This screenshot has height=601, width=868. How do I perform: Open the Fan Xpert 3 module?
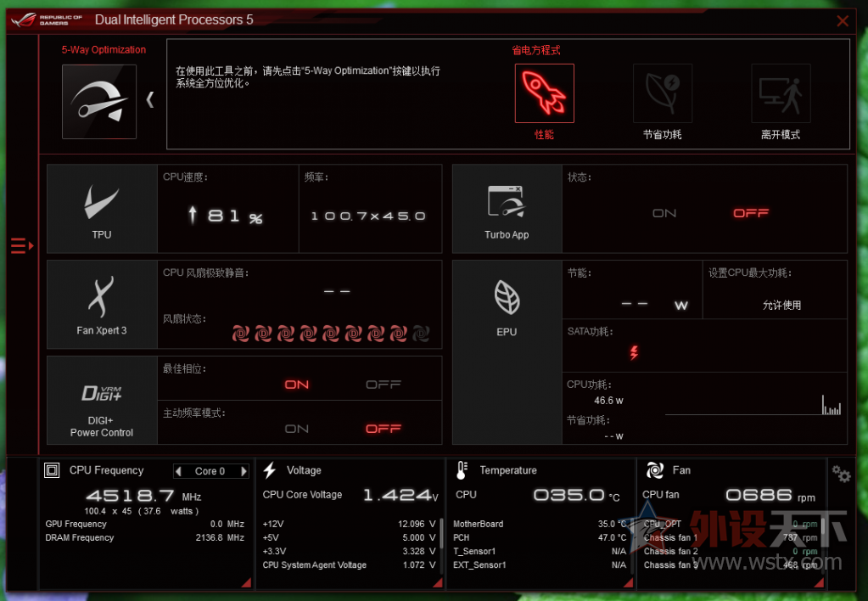pyautogui.click(x=102, y=305)
